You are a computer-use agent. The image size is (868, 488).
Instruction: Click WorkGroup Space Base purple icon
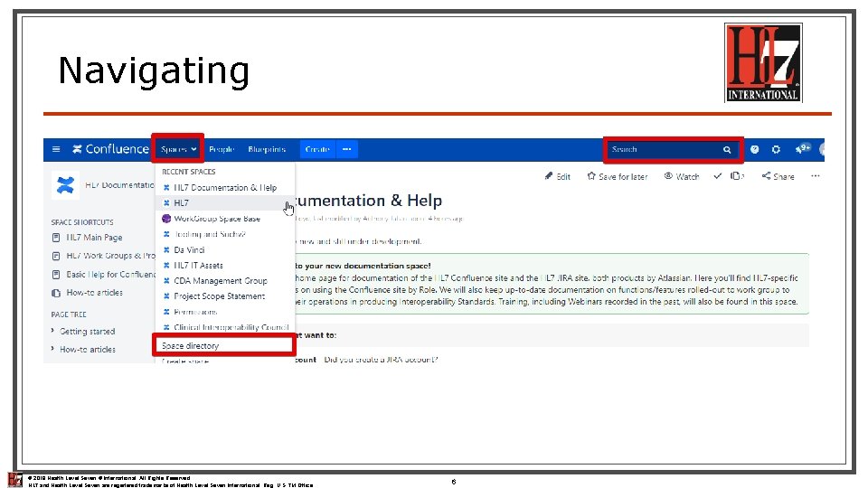pos(166,219)
